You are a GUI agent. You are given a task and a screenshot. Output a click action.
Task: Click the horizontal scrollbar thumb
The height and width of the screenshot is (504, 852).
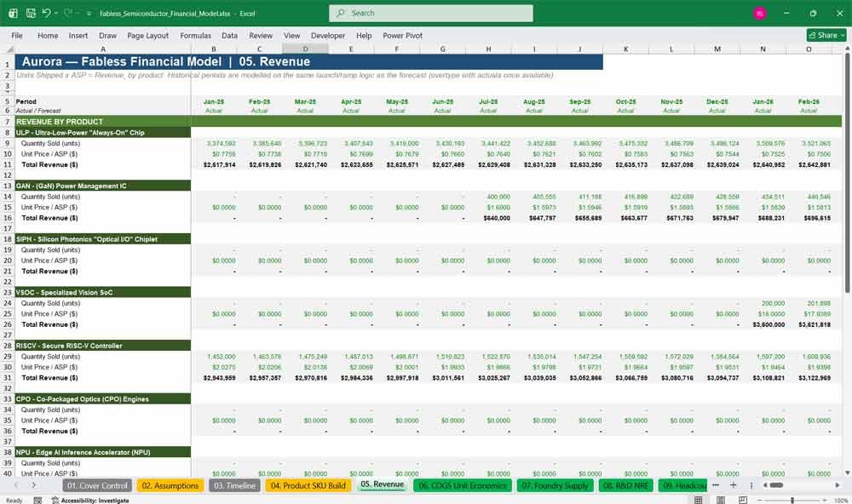point(776,485)
